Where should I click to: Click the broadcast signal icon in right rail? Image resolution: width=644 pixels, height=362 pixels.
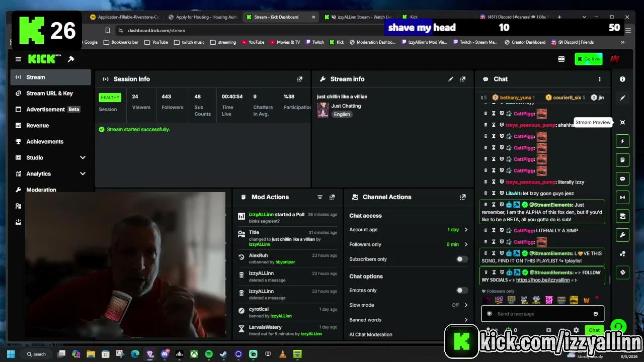[x=622, y=198]
